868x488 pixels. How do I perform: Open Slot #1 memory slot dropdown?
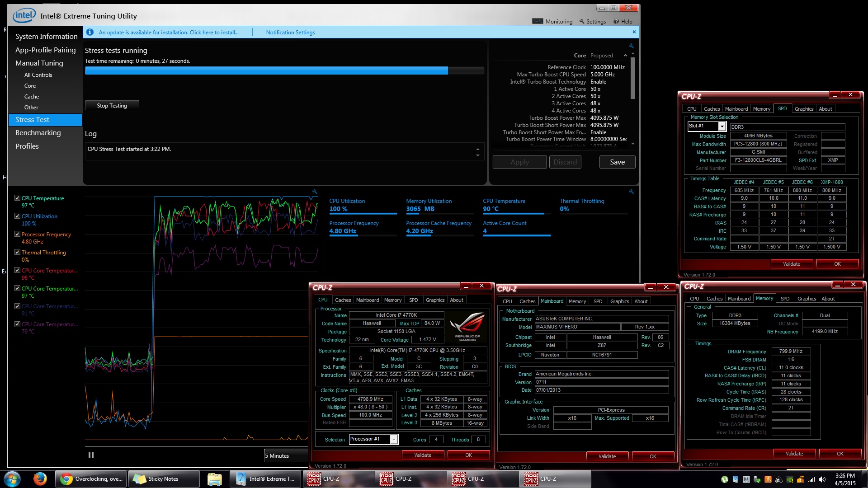pos(722,127)
